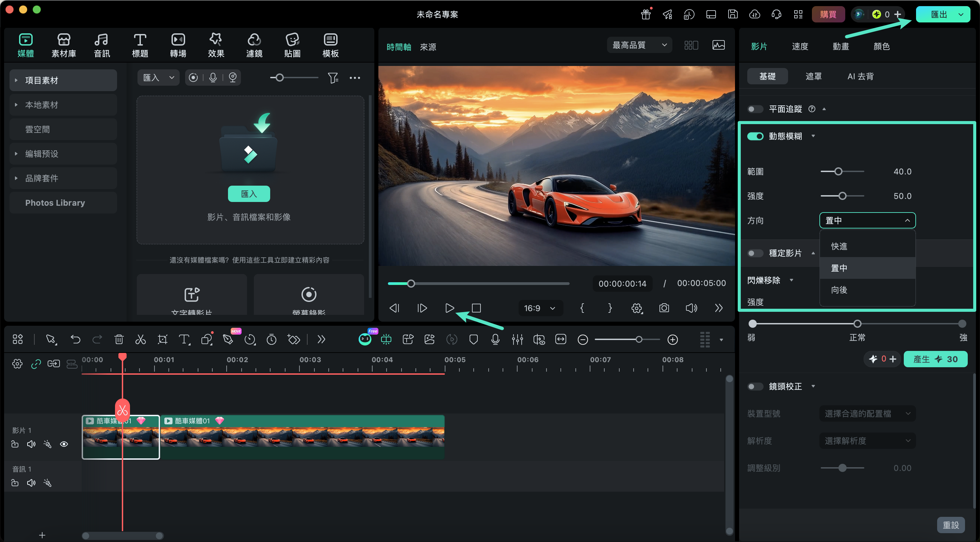Mute the 音訊 1 track

[31, 483]
